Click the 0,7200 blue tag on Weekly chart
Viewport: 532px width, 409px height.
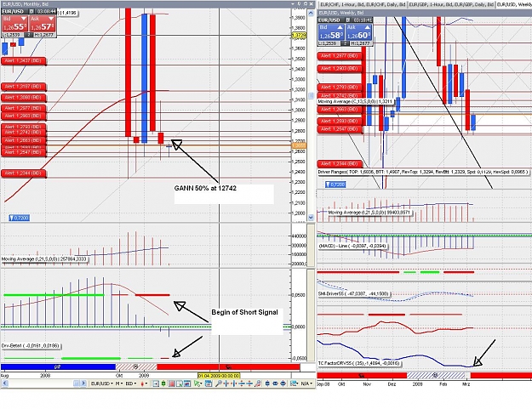335,185
